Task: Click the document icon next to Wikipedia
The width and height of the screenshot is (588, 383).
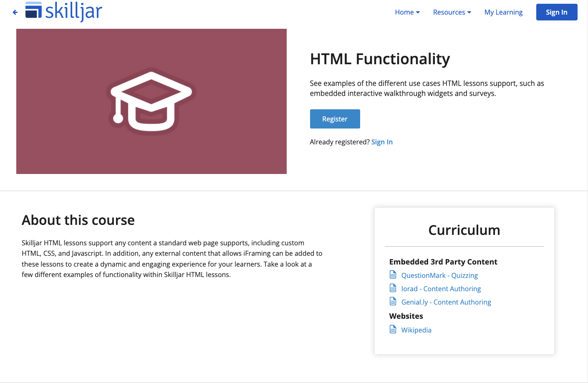Action: tap(393, 329)
